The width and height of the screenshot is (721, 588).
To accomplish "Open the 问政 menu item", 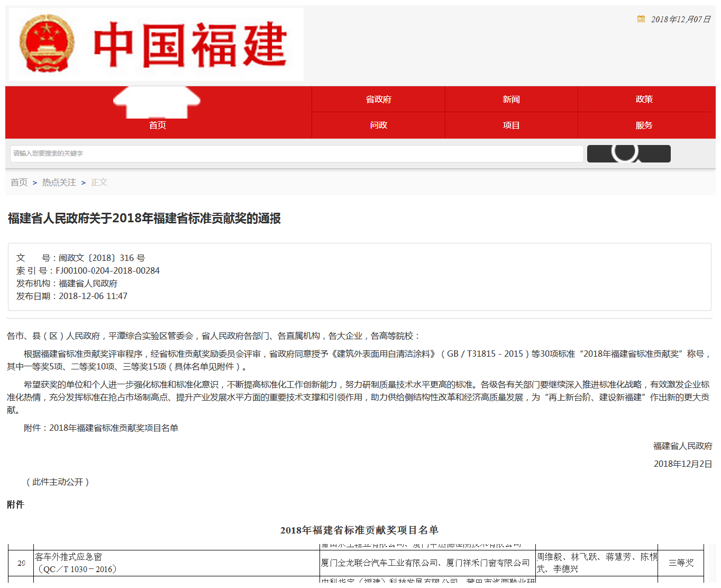I will (378, 125).
